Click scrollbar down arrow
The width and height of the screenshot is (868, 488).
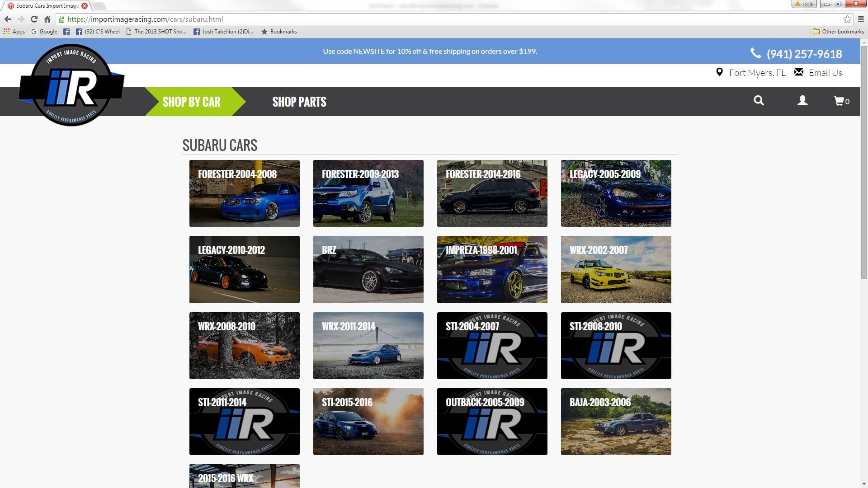pos(864,484)
